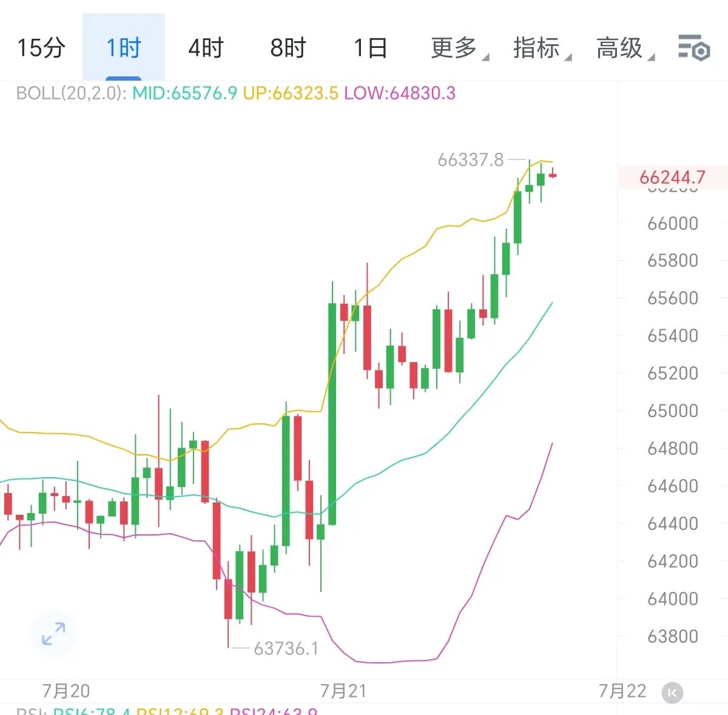Click the 7月21 date on time axis
Image resolution: width=728 pixels, height=715 pixels.
click(343, 691)
